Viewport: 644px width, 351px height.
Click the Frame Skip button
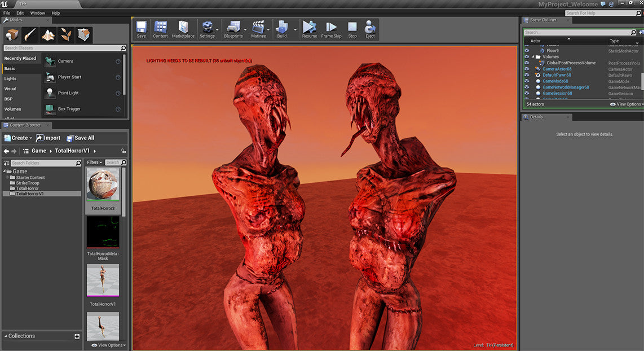[331, 29]
